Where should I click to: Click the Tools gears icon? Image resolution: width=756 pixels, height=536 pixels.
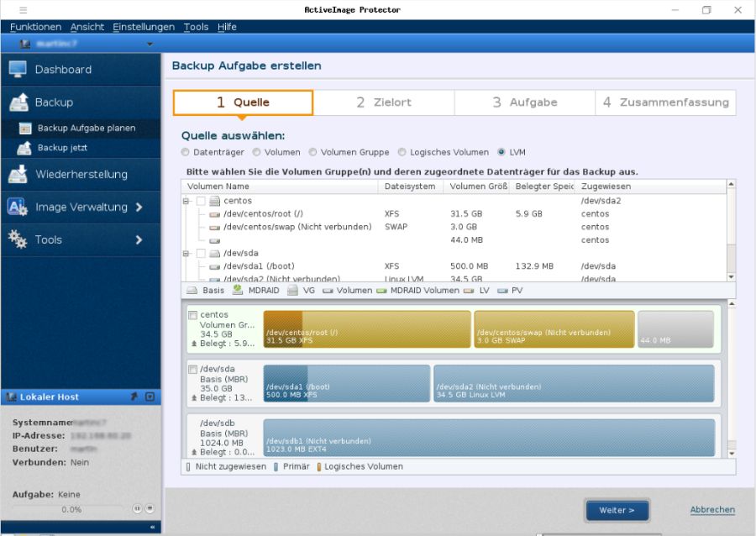click(18, 239)
